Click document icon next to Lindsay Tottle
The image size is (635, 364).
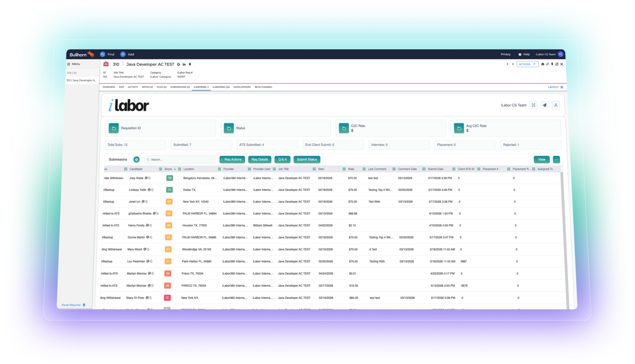click(153, 190)
